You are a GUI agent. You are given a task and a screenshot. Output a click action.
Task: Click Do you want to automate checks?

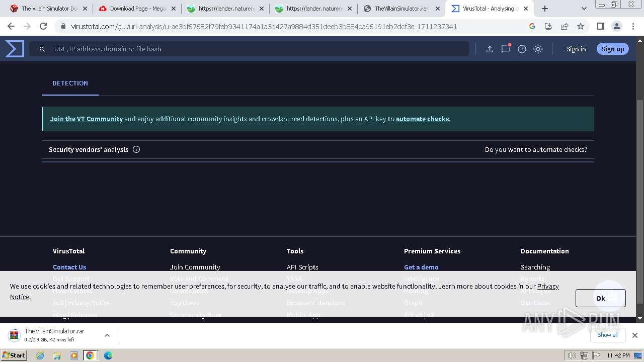(536, 149)
